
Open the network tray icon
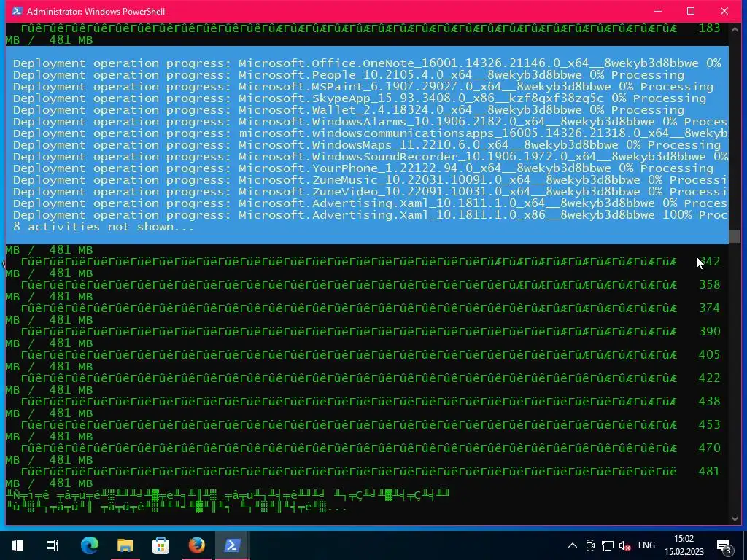coord(608,545)
